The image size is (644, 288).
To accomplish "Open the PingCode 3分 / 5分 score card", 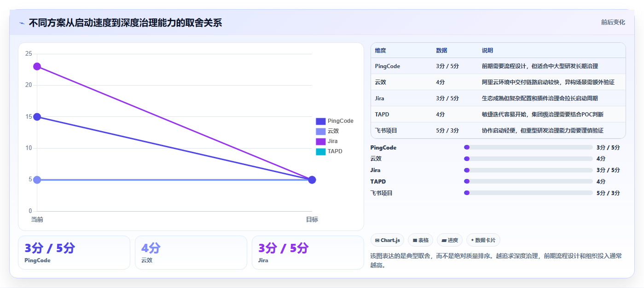I will point(74,253).
